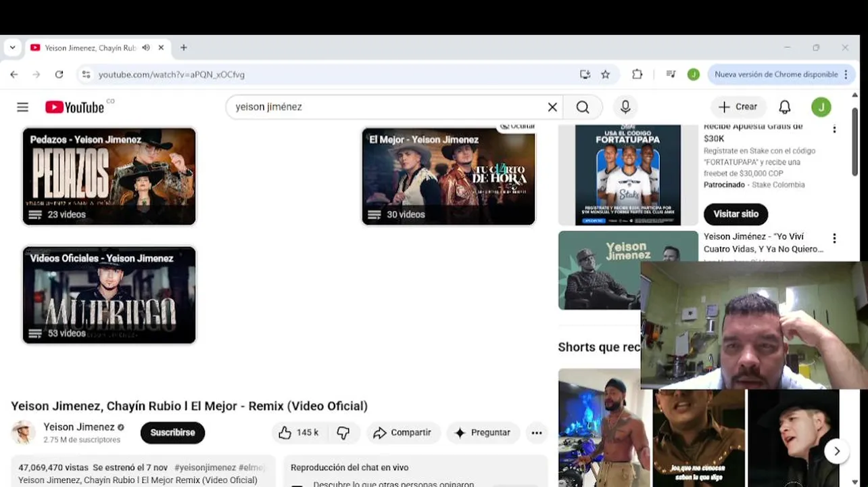868x487 pixels.
Task: Open Short captioned Los que me conocen
Action: click(699, 438)
